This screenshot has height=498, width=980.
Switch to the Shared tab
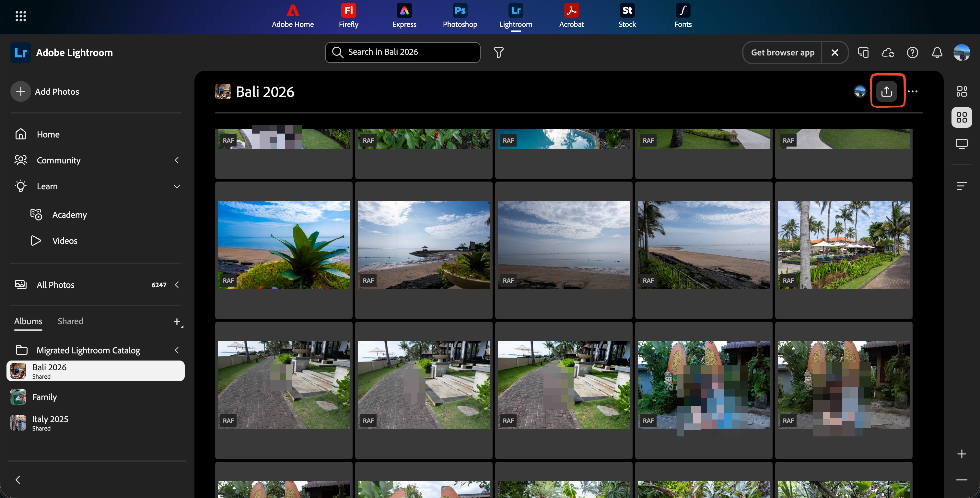(x=70, y=321)
